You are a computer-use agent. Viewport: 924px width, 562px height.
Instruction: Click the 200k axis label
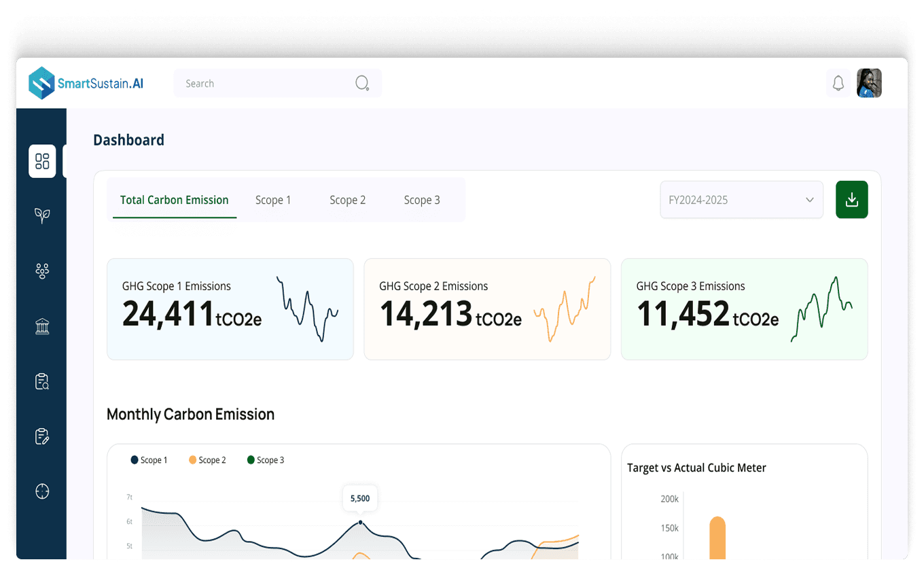coord(669,499)
